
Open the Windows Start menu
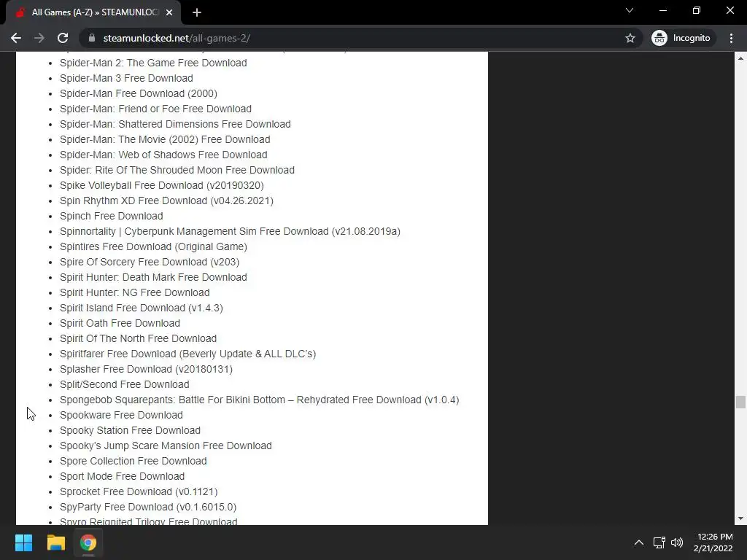23,542
